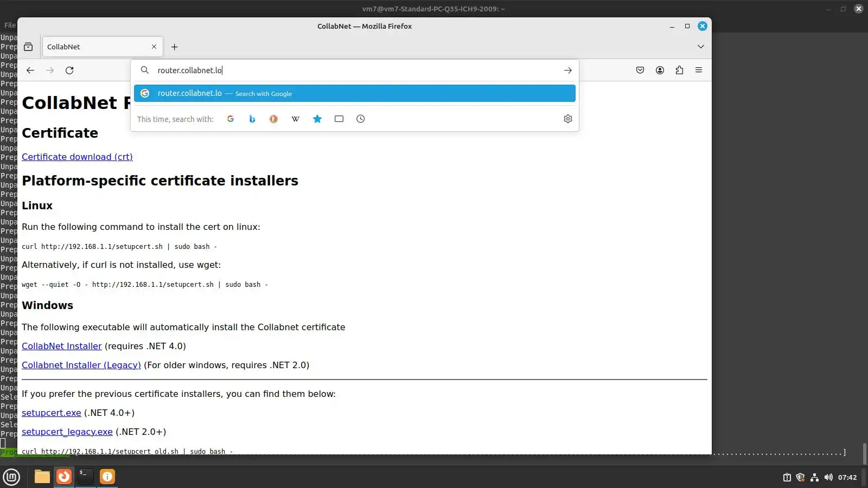Download the CollabNet Installer
Viewport: 868px width, 488px height.
[x=62, y=346]
